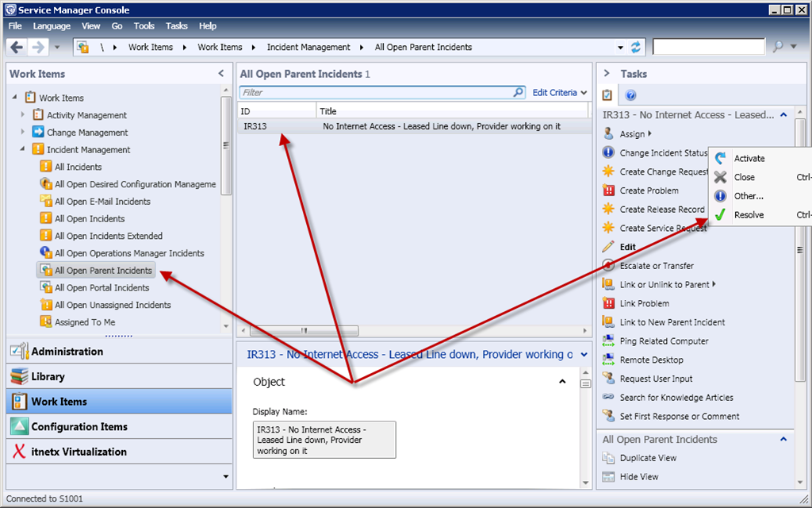Image resolution: width=812 pixels, height=508 pixels.
Task: Collapse the Incident Management tree node
Action: coord(23,149)
